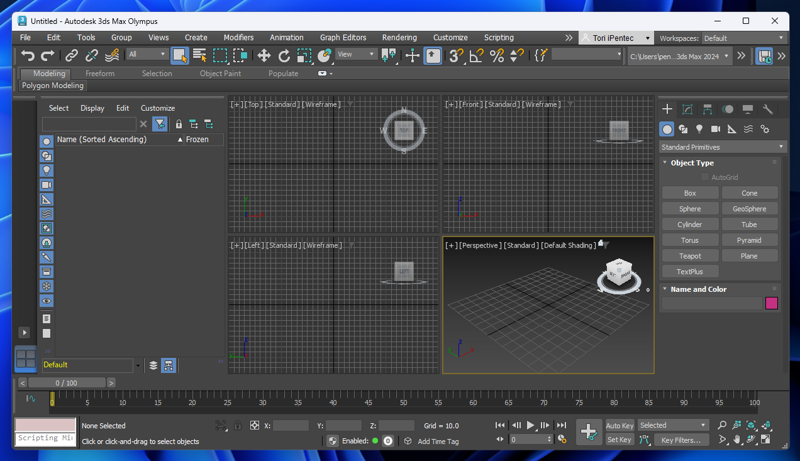Click the Undo arrow in toolbar
The width and height of the screenshot is (800, 461).
(x=28, y=56)
